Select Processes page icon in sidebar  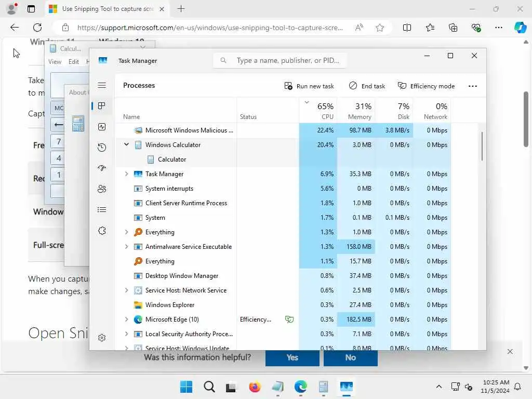click(x=102, y=106)
